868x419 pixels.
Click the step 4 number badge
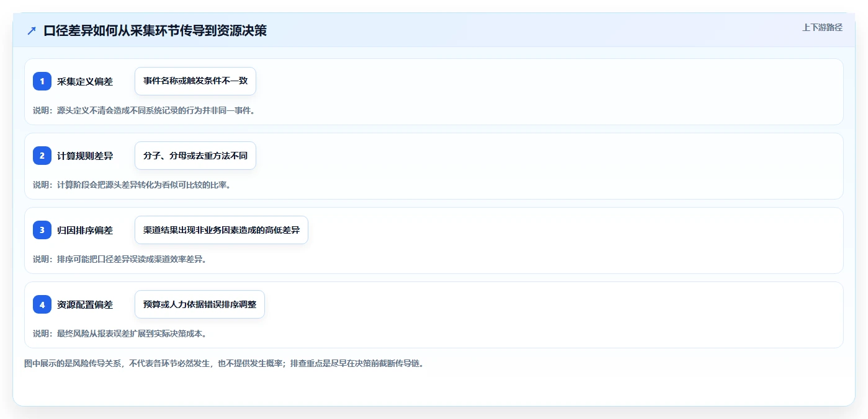coord(42,304)
